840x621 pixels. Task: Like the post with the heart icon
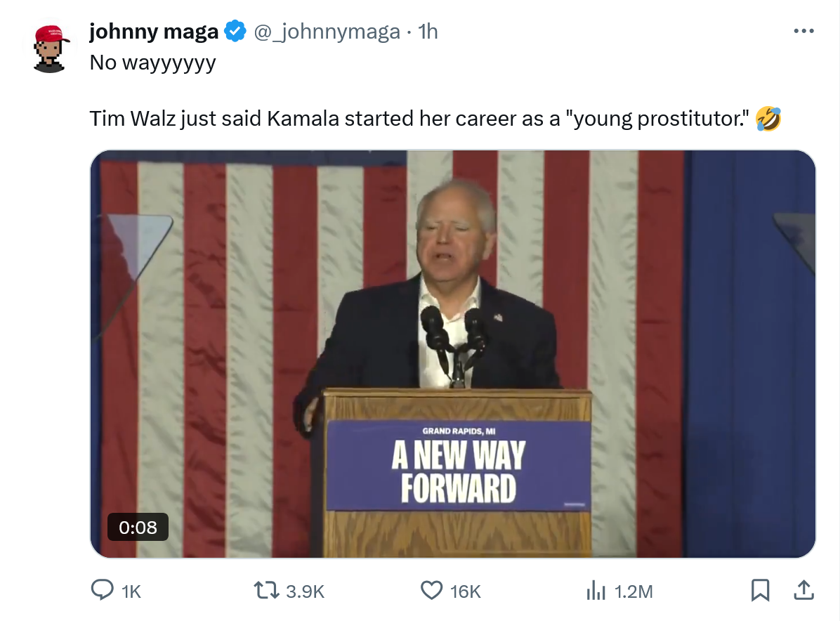point(431,591)
